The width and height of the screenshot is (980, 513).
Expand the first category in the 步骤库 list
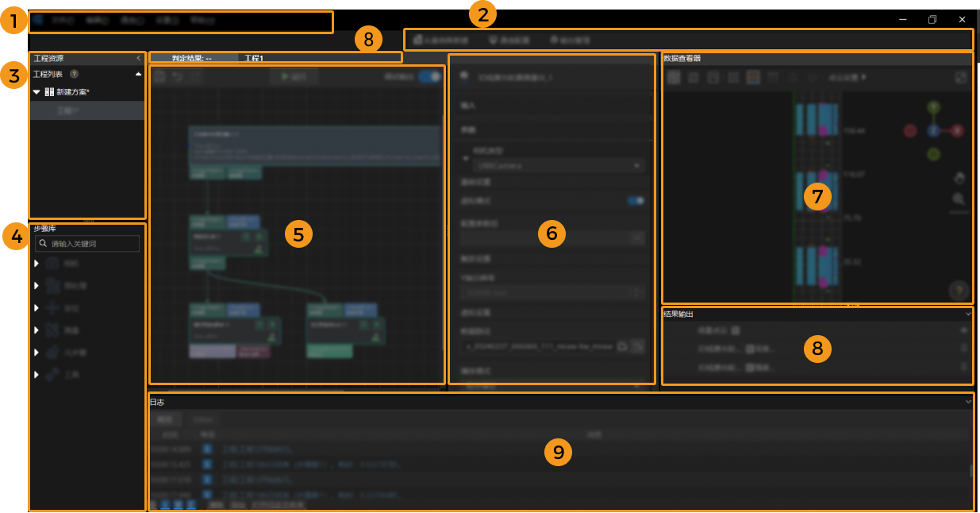(35, 263)
